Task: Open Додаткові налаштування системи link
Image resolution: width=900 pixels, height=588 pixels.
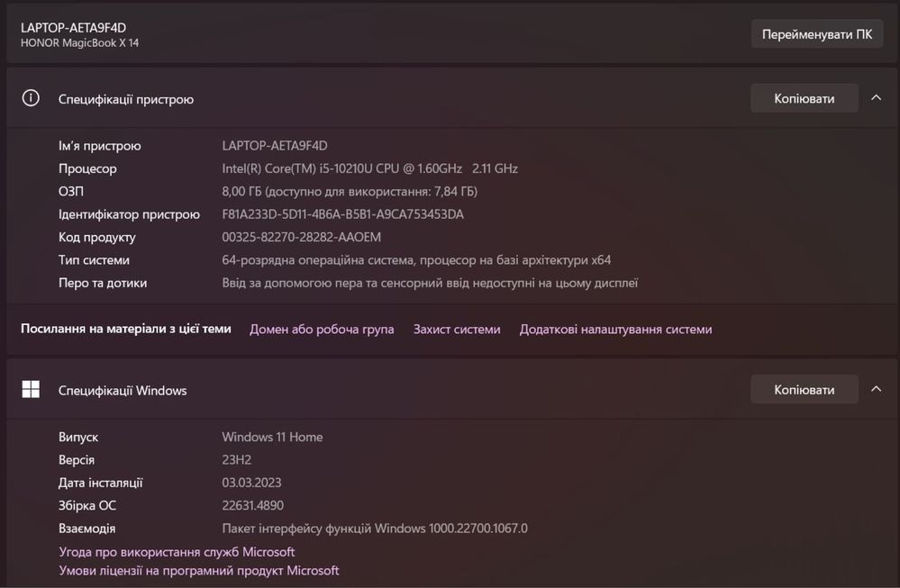Action: tap(616, 330)
